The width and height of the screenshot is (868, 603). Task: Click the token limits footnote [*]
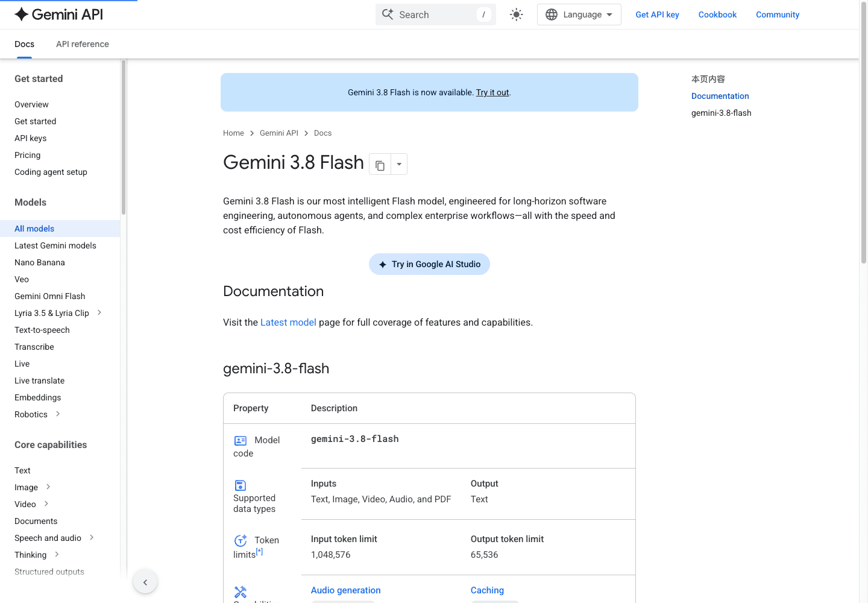pyautogui.click(x=260, y=551)
